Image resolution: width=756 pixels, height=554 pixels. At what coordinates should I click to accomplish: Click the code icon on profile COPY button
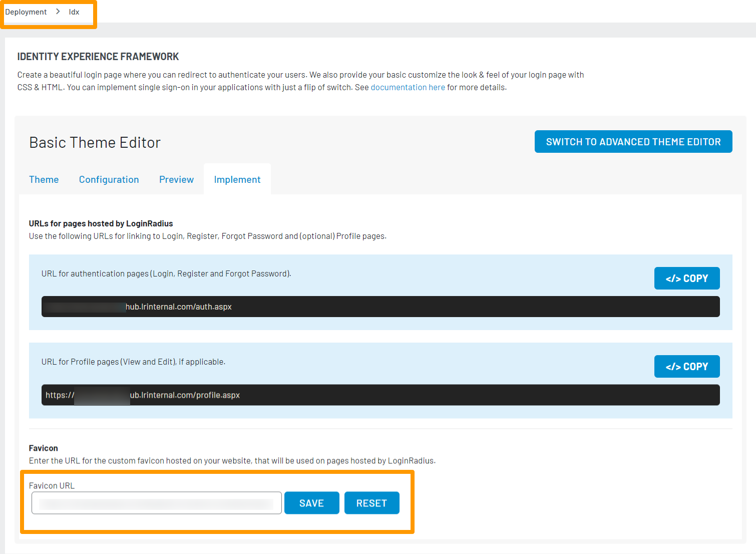point(673,367)
